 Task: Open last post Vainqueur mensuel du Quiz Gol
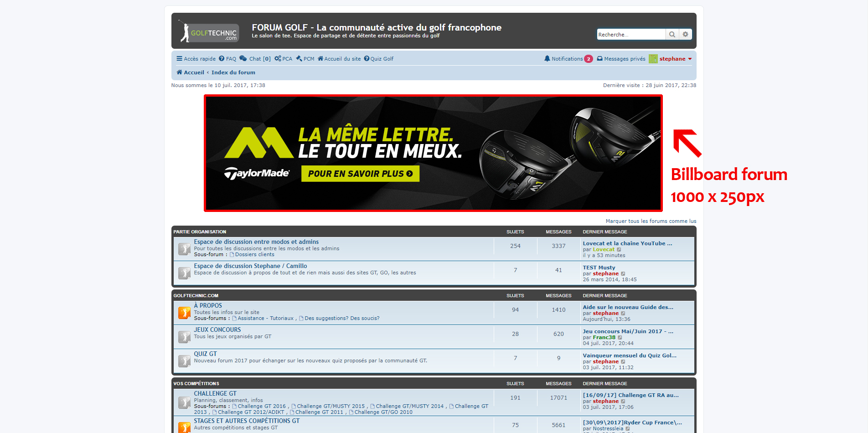tap(630, 356)
